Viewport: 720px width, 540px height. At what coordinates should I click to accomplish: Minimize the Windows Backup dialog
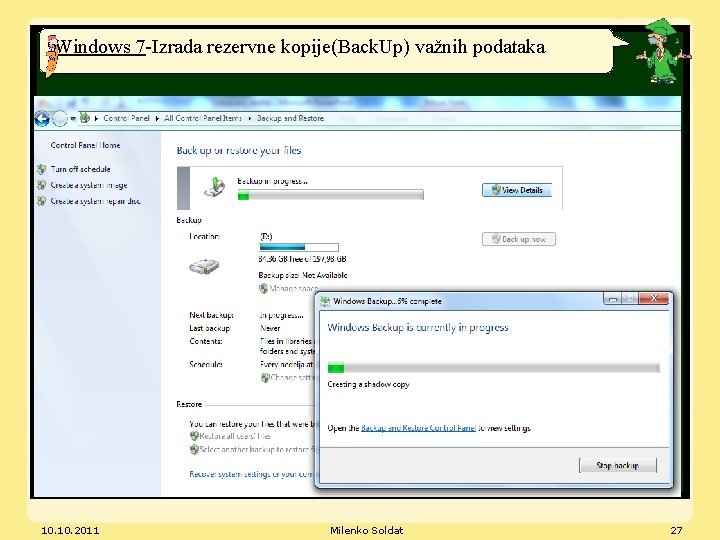613,299
